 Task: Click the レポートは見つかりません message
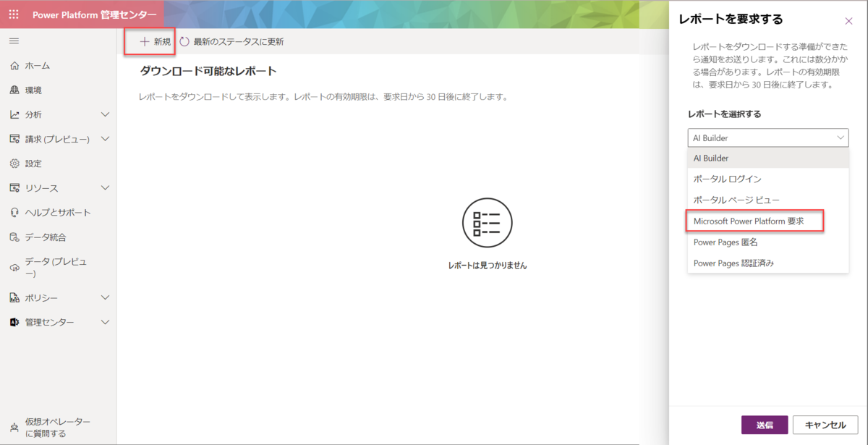[488, 266]
